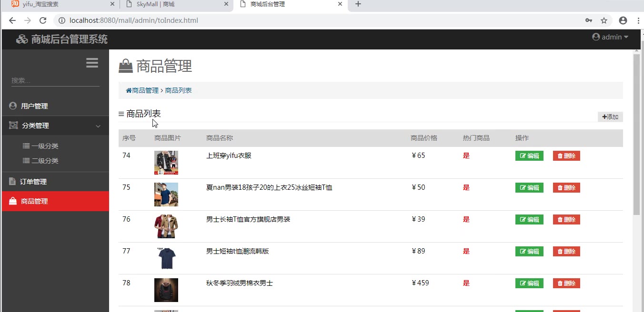Image resolution: width=644 pixels, height=312 pixels.
Task: Click the page vertical scrollbar thumb
Action: 636,135
